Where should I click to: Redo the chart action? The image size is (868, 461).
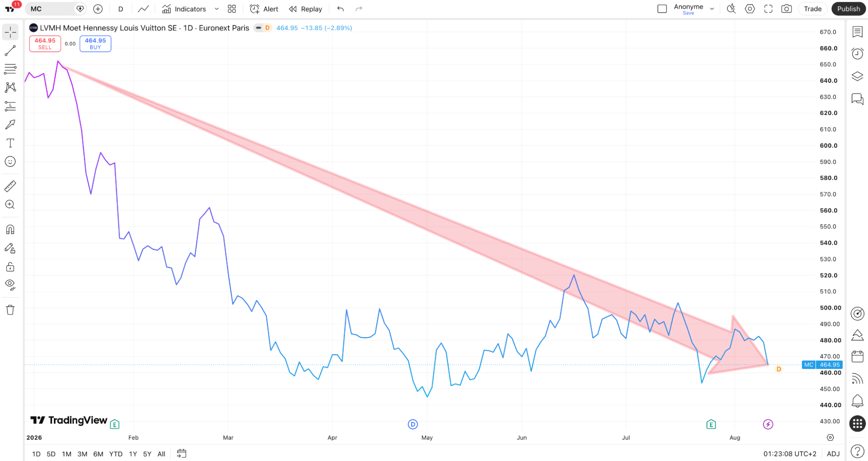point(359,9)
